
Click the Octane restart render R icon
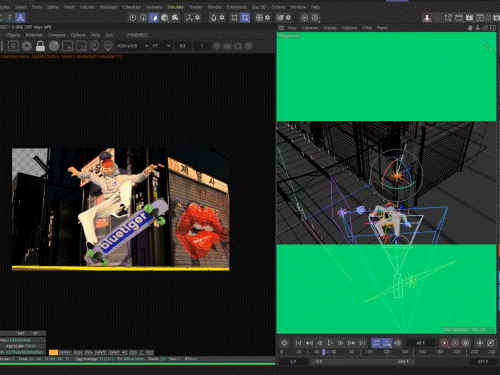13,46
